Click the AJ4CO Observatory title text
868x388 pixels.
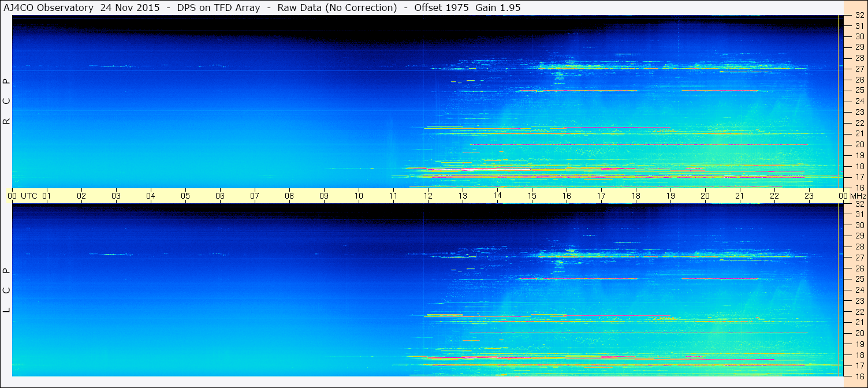[49, 8]
